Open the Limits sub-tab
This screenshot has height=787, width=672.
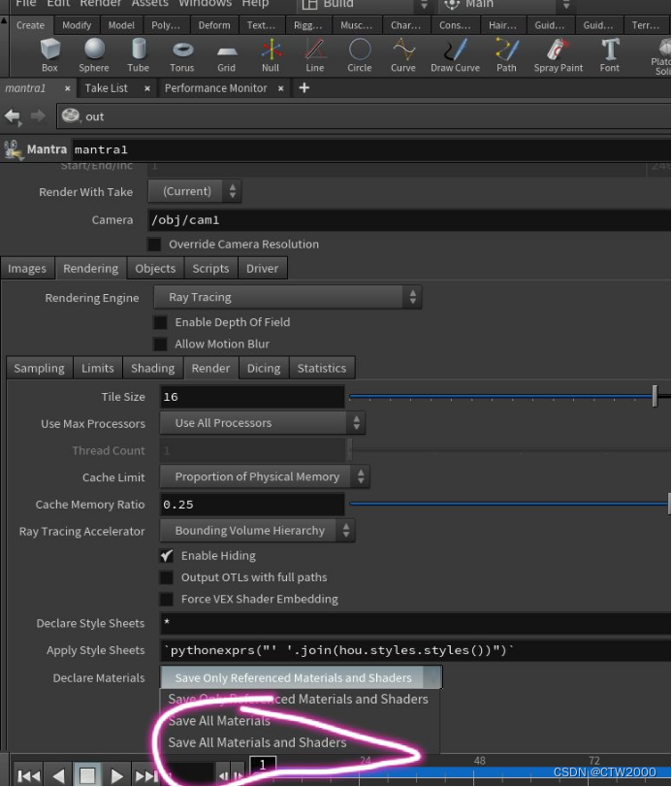(98, 369)
